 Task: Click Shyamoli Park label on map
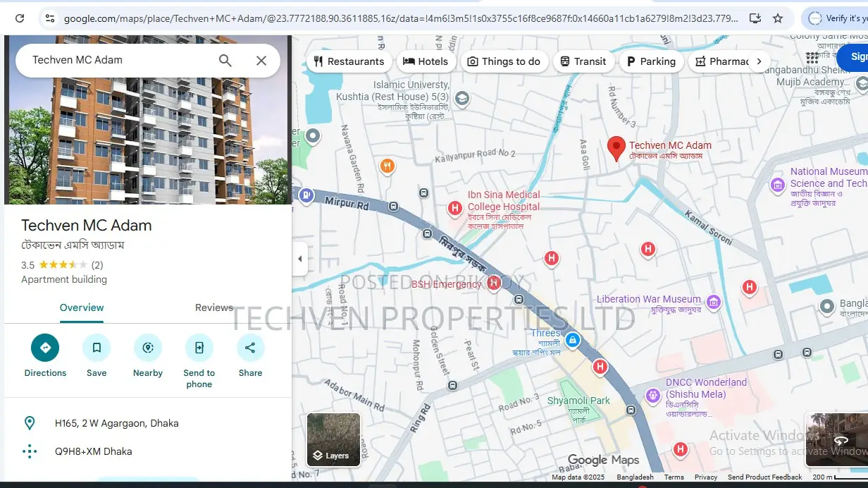click(x=579, y=401)
